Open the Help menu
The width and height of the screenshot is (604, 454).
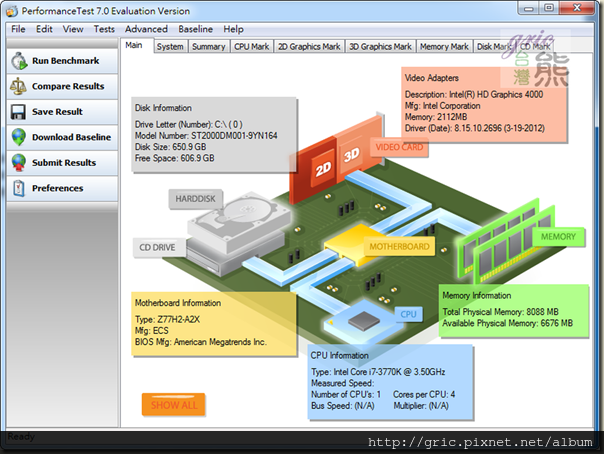point(233,29)
